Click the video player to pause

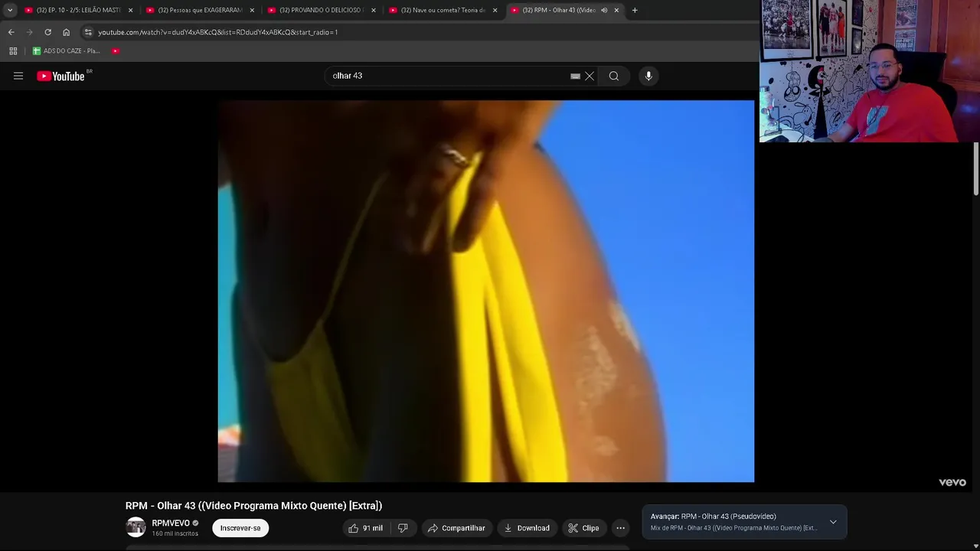click(486, 291)
